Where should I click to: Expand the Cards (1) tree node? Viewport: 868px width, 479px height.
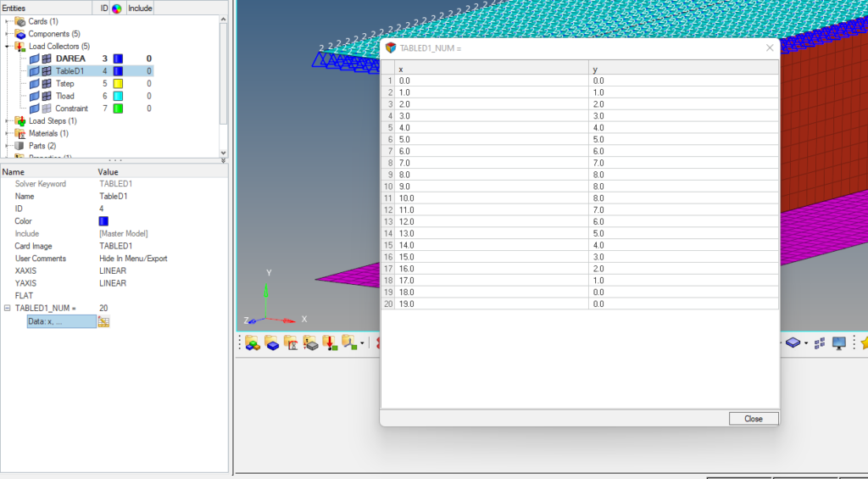pyautogui.click(x=7, y=21)
